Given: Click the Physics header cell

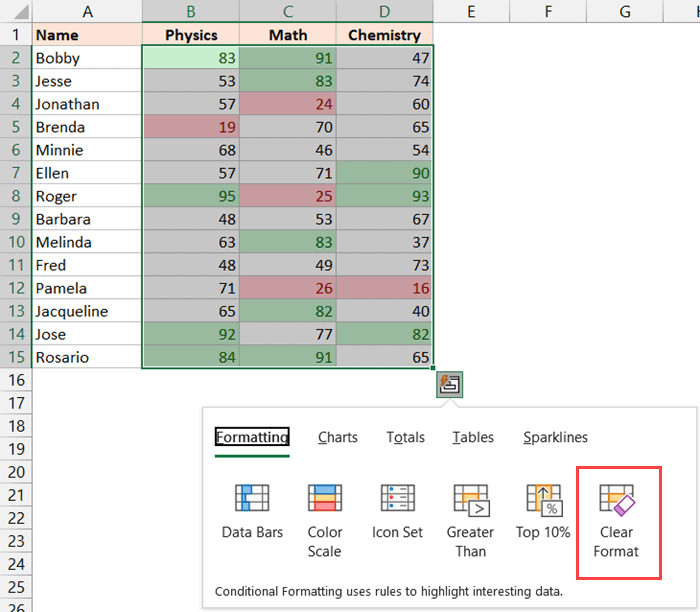Looking at the screenshot, I should point(191,34).
